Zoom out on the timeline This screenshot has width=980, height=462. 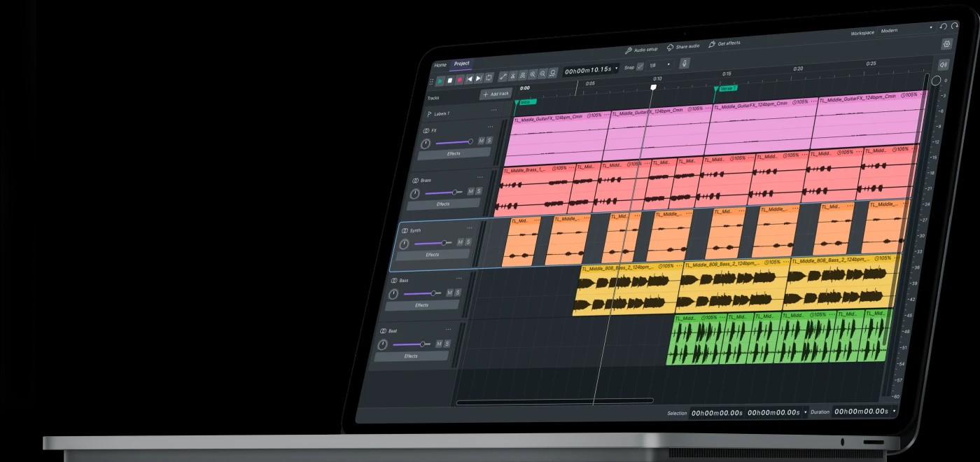[x=542, y=73]
